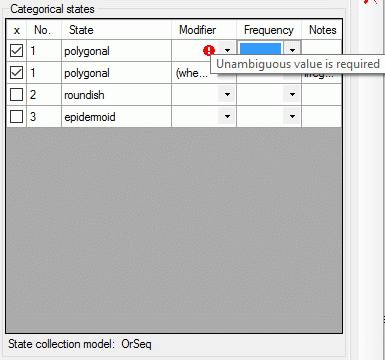Open Modifier dropdown for roundish row

pyautogui.click(x=227, y=95)
